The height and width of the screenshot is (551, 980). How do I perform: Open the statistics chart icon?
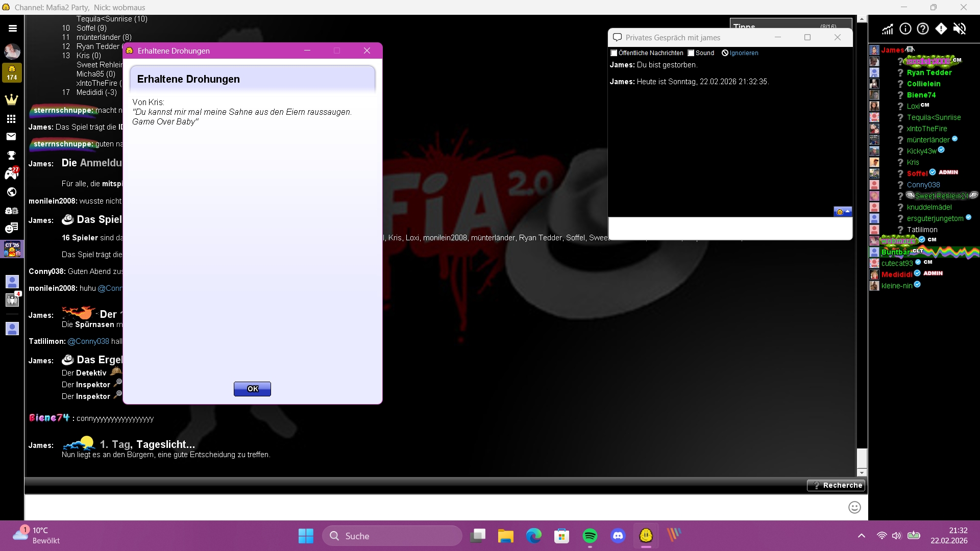[888, 29]
